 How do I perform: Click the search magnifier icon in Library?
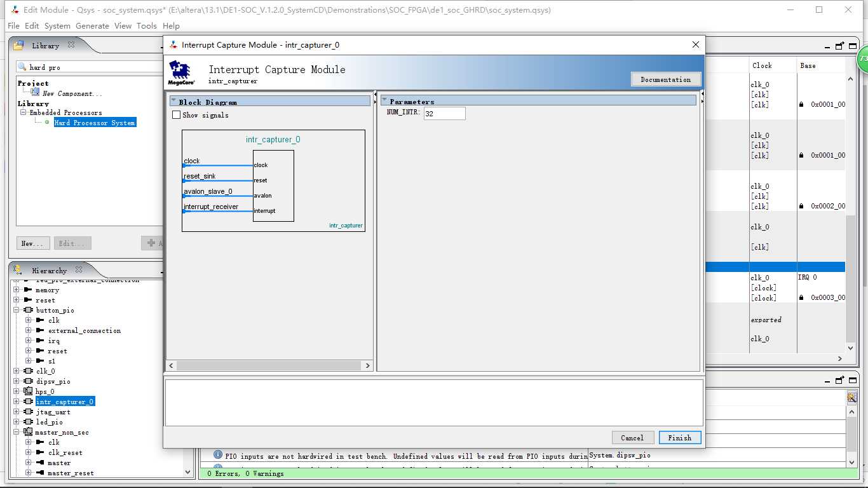click(x=23, y=67)
